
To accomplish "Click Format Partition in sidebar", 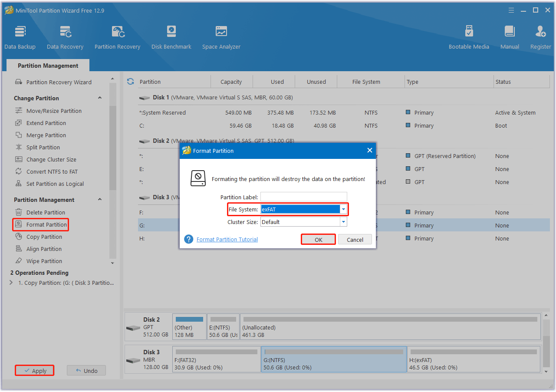I will 41,224.
